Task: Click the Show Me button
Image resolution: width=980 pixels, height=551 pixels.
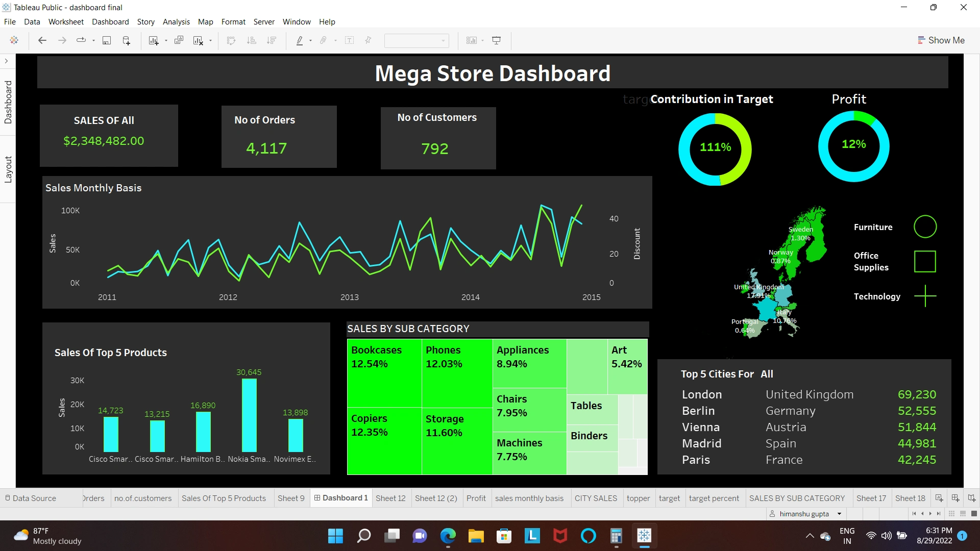Action: (x=941, y=40)
